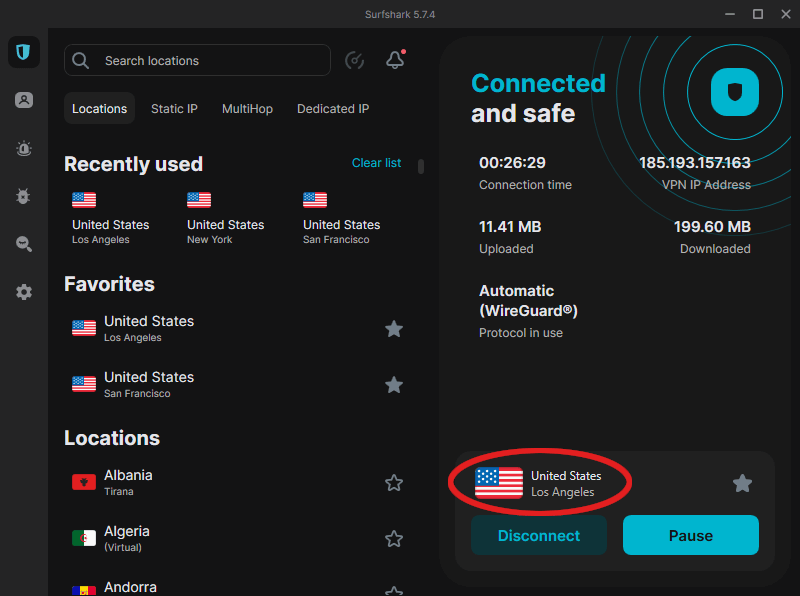The width and height of the screenshot is (800, 596).
Task: Select recently used United States San Francisco
Action: [x=341, y=218]
